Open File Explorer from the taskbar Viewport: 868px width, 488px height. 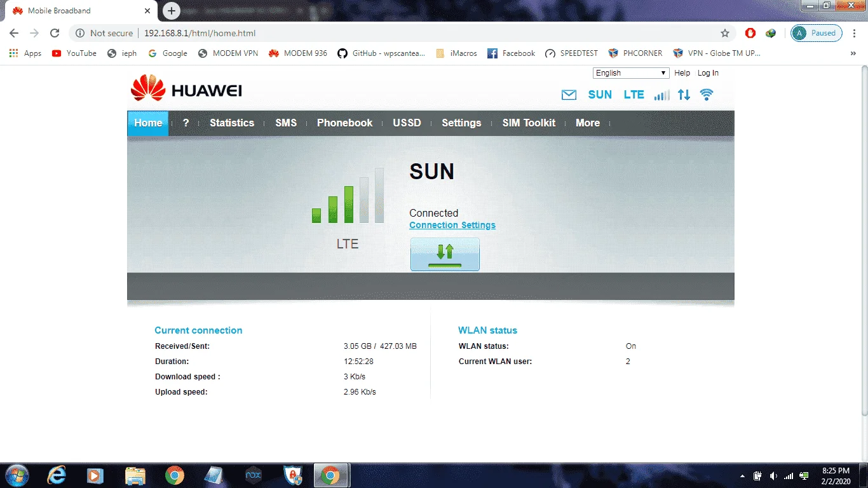coord(135,475)
